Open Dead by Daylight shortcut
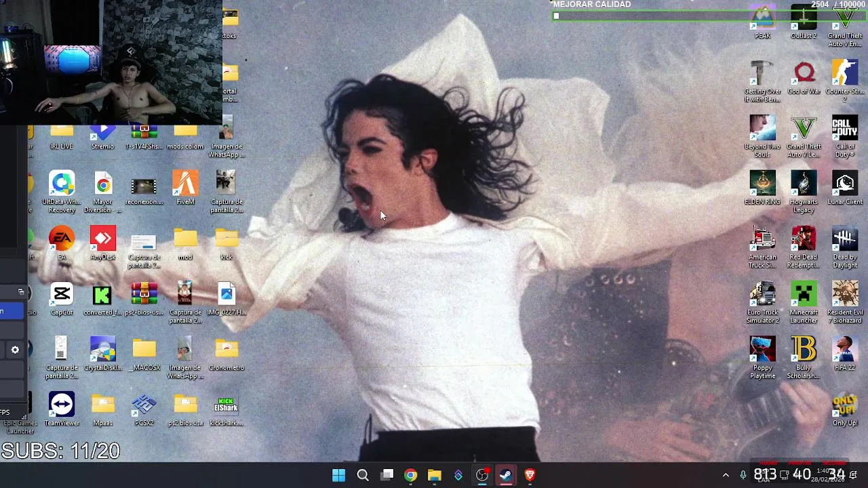Viewport: 868px width, 488px height. pos(845,247)
